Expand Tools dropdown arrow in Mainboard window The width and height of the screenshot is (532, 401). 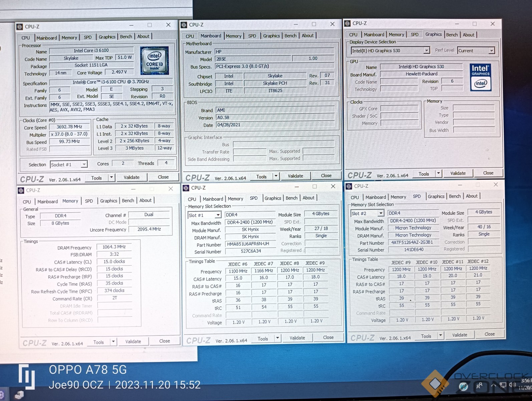pyautogui.click(x=276, y=176)
